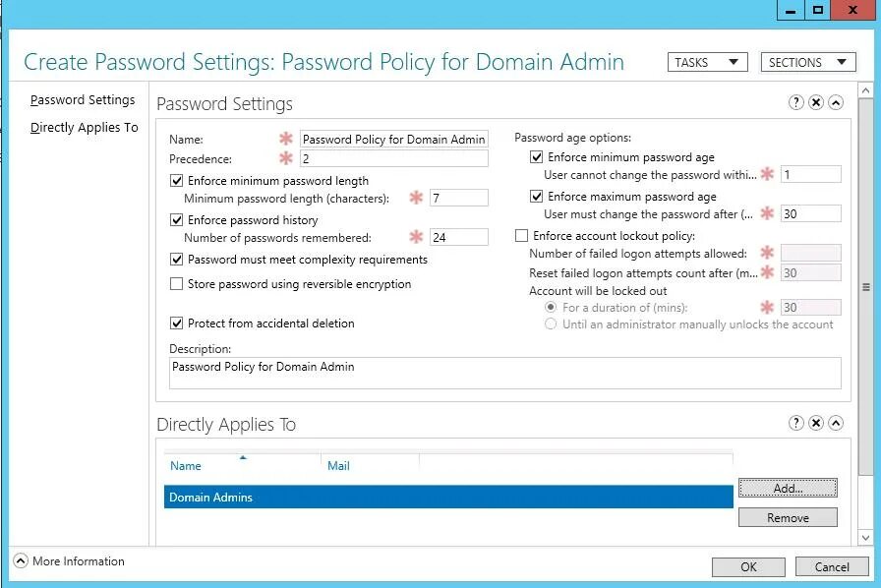Go to Password Settings navigation item
881x588 pixels.
tap(83, 100)
